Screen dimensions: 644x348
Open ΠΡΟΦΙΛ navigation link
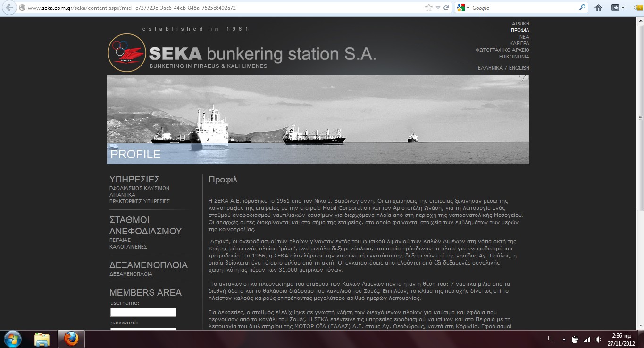[x=520, y=30]
